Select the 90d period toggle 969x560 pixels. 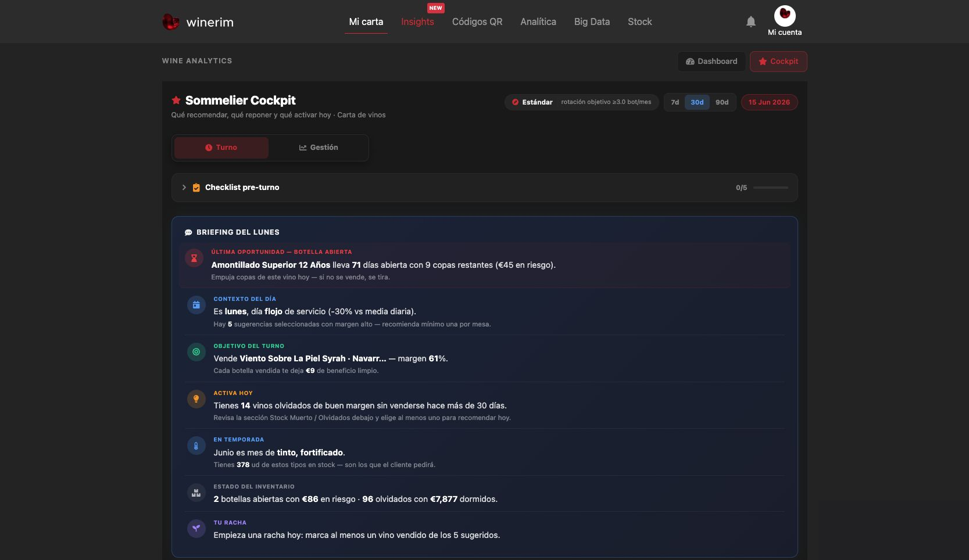(x=722, y=102)
